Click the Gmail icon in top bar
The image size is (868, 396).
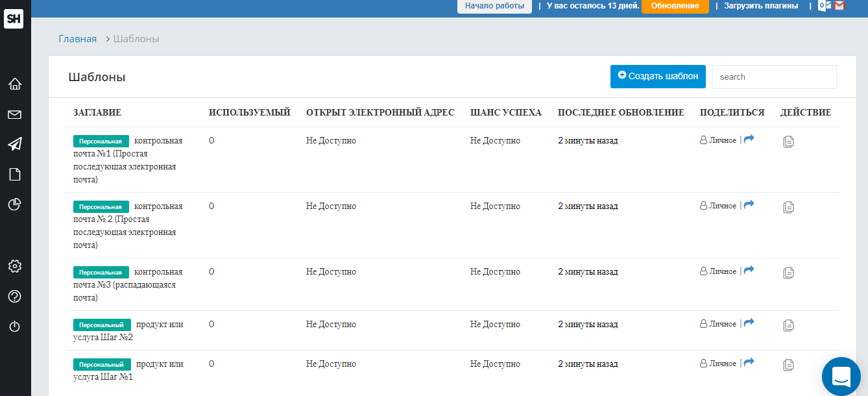pos(839,6)
